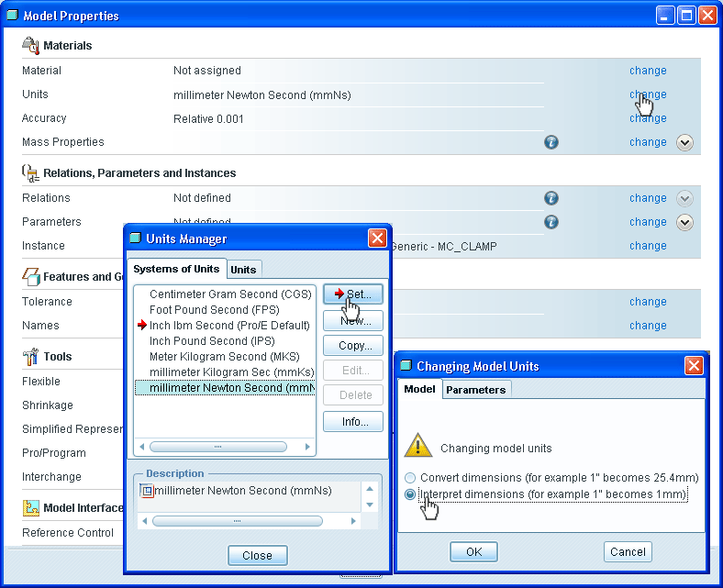This screenshot has height=588, width=723.
Task: Click the Tools section hammer icon
Action: pos(30,357)
